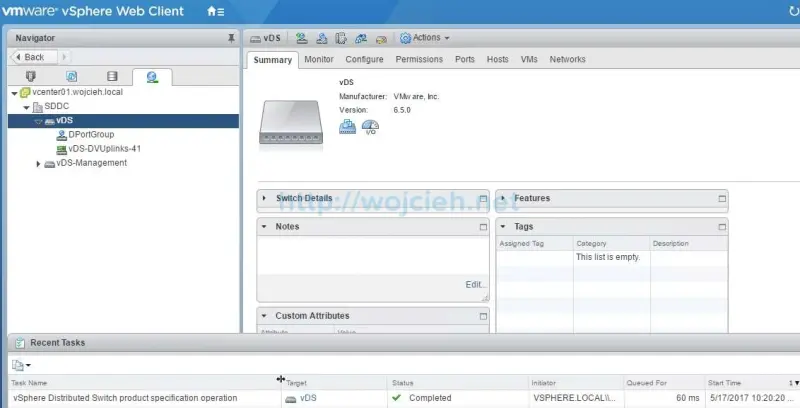Click the Actions gear icon
This screenshot has height=408, width=800.
(x=406, y=38)
